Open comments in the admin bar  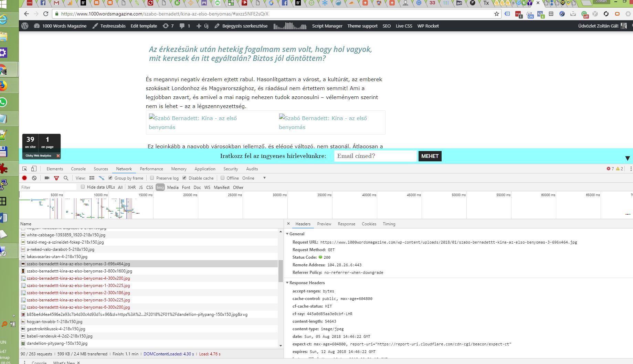[185, 26]
